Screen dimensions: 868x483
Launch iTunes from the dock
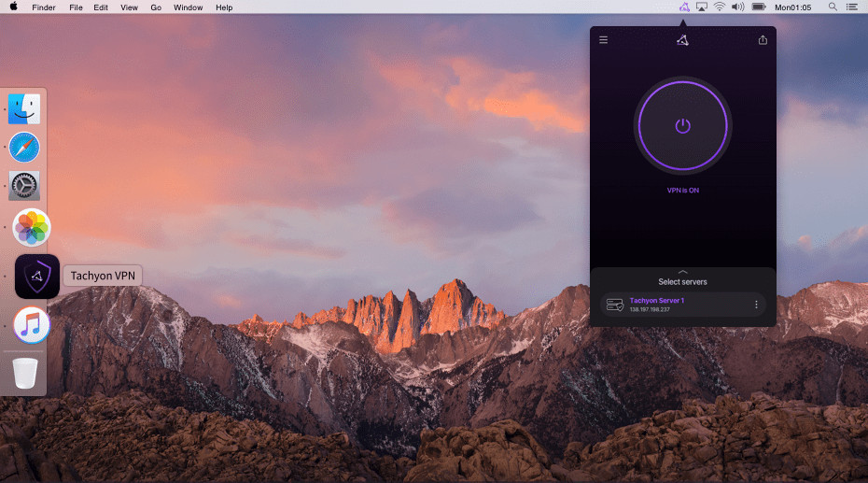click(32, 327)
